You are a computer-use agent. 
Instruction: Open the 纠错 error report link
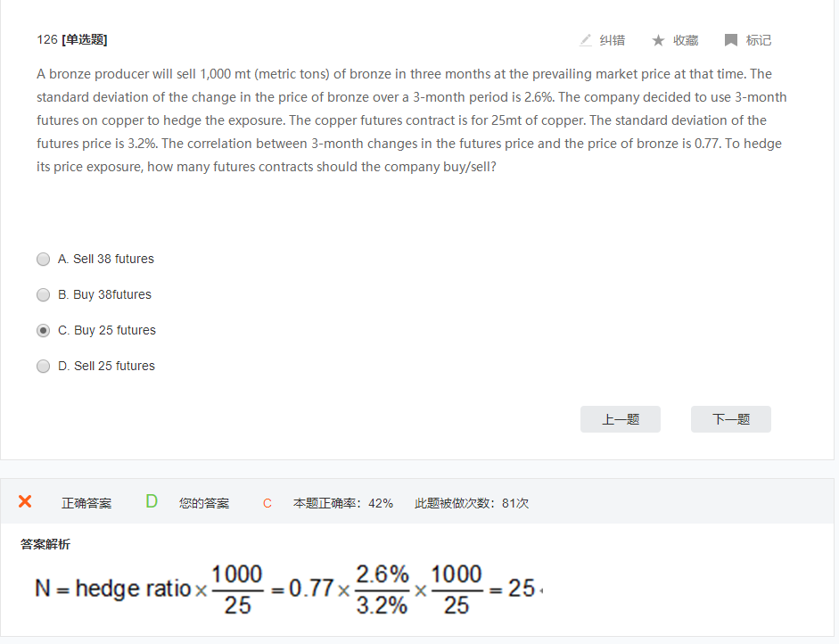coord(612,40)
